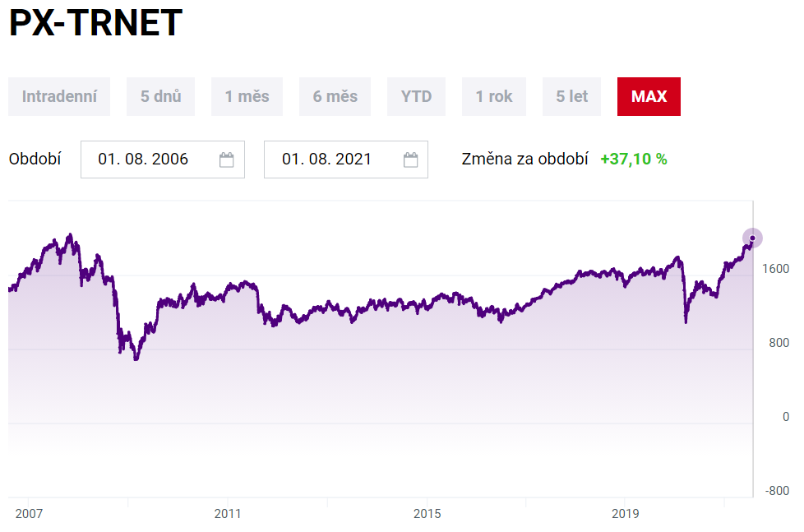Click the 1600 value on the price axis
The image size is (804, 532).
tap(775, 269)
